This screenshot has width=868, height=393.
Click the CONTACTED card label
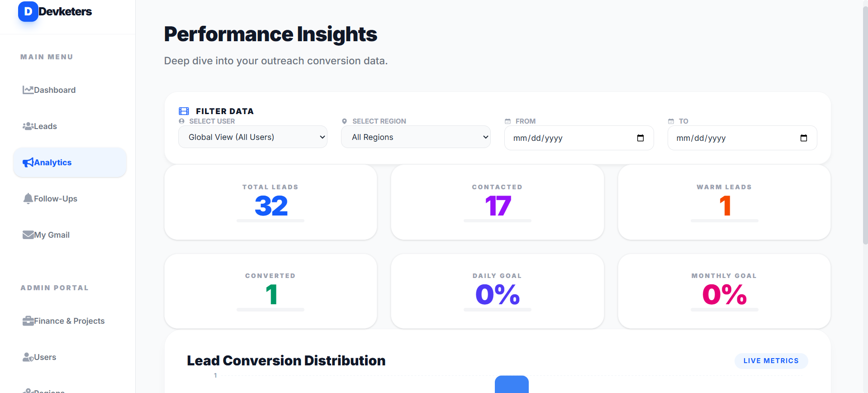[498, 187]
